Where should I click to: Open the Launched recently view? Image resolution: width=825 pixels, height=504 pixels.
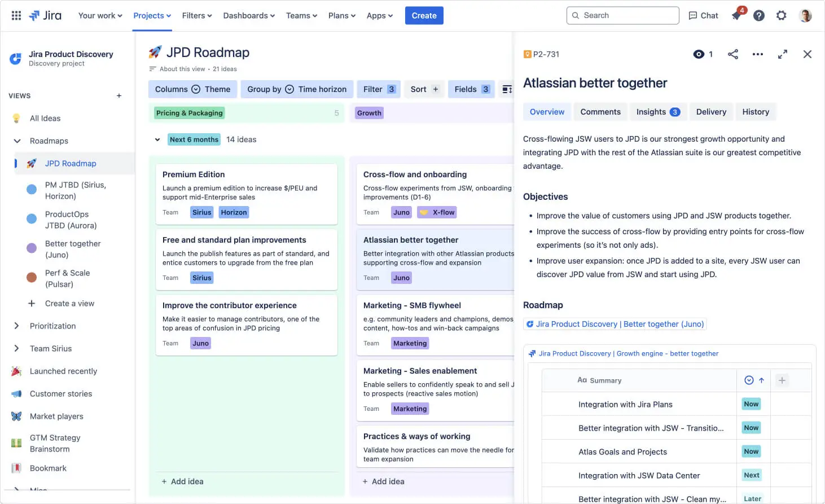coord(63,371)
